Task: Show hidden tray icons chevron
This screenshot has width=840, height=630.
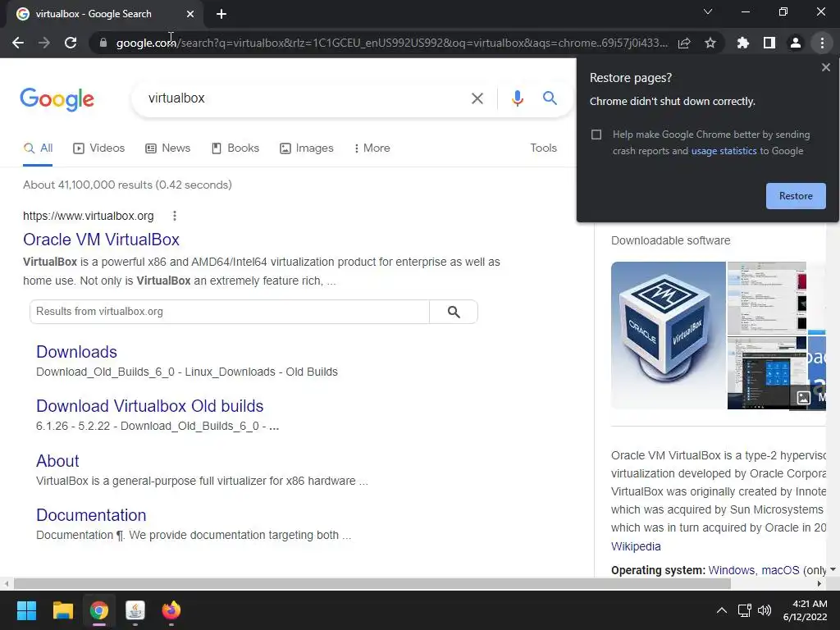Action: coord(722,610)
